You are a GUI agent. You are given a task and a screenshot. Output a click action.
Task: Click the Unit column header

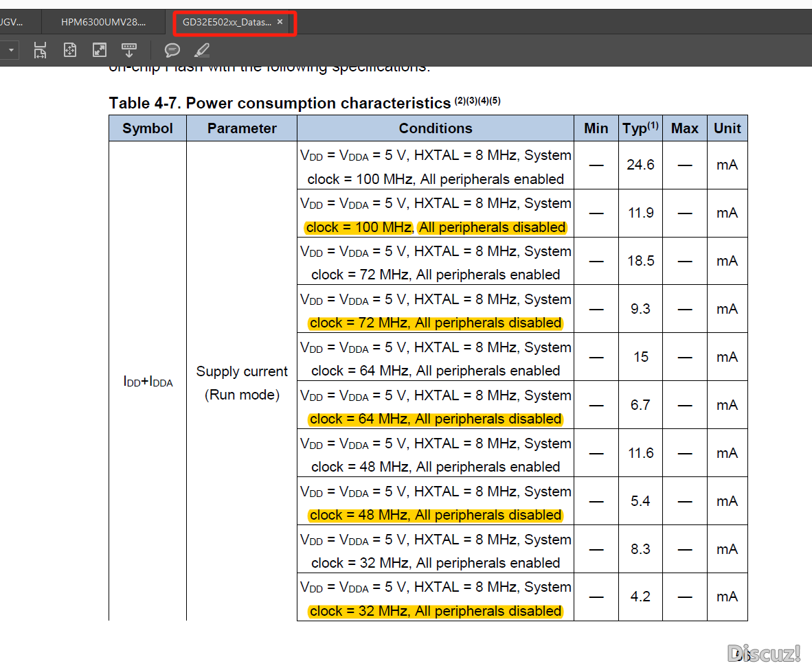point(727,128)
